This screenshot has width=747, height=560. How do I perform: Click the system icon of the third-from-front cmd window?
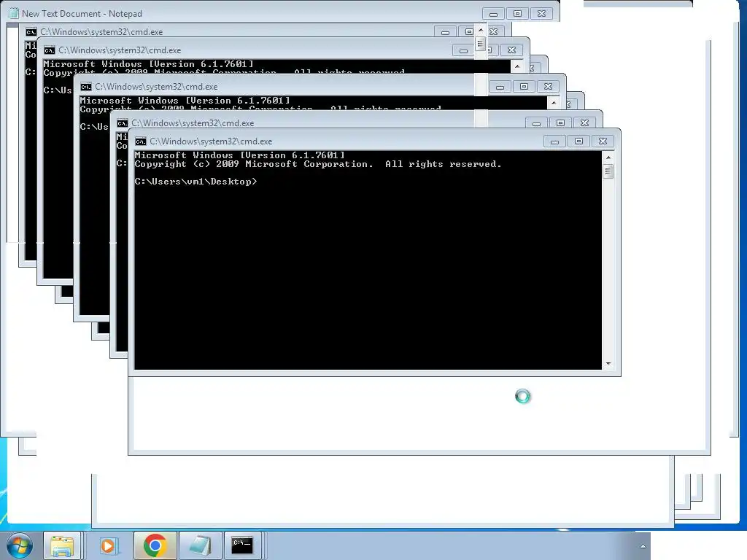click(86, 87)
